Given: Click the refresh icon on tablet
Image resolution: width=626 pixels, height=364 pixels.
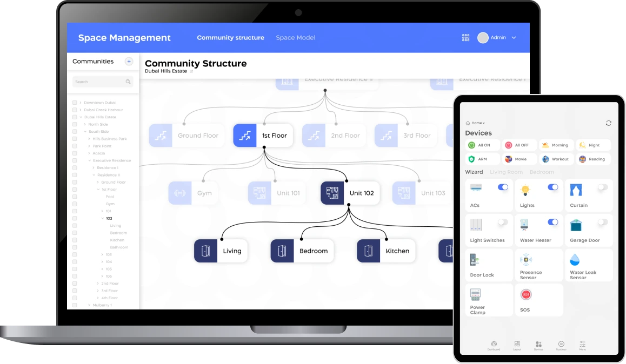Looking at the screenshot, I should point(609,123).
